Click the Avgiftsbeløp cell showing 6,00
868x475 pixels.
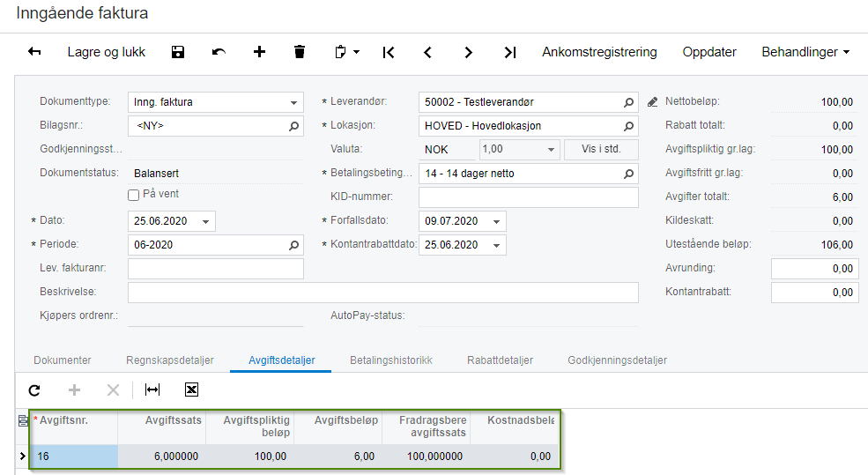point(338,456)
